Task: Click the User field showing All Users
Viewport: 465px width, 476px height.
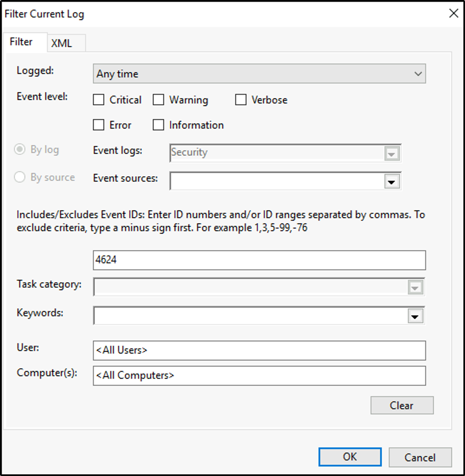Action: pos(259,350)
